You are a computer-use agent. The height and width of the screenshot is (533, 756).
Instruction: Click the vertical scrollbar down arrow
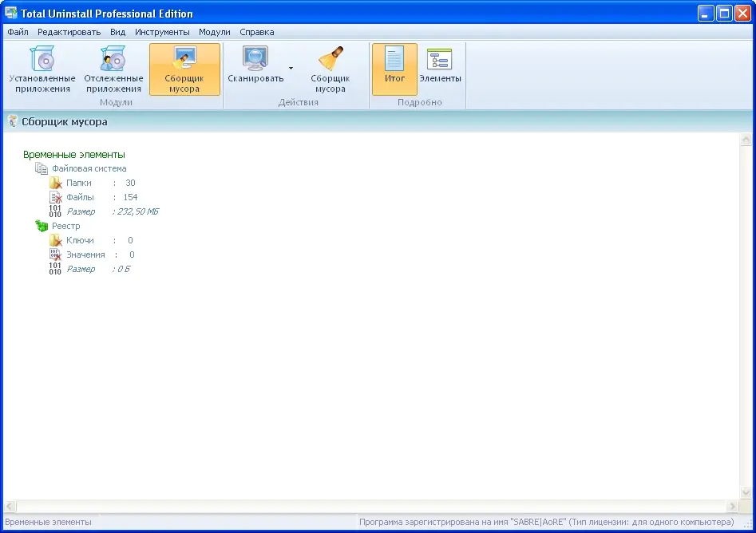coord(746,492)
